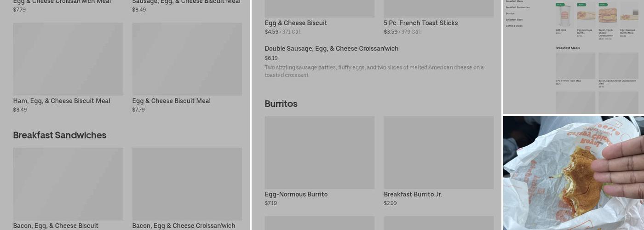
Task: Navigate to Coffee & Drinks category
Action: [x=514, y=26]
